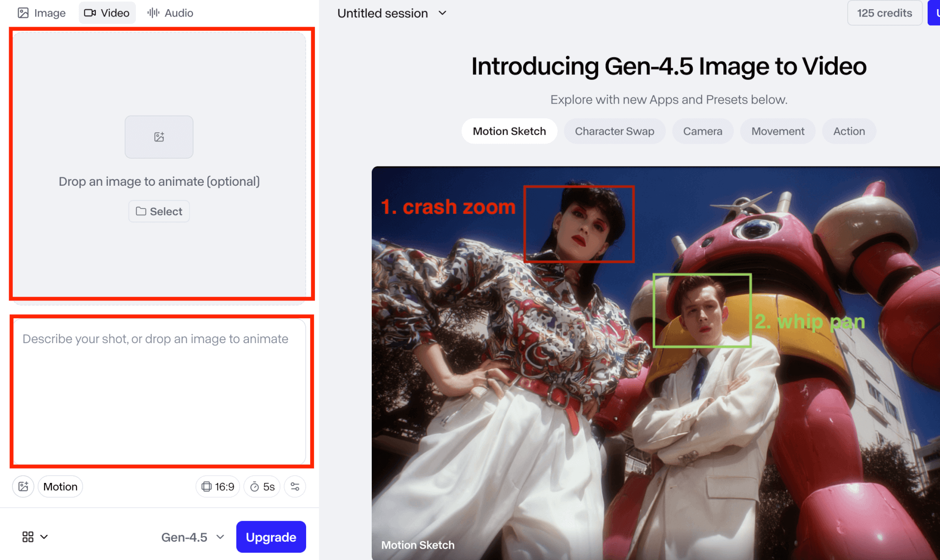The height and width of the screenshot is (560, 940).
Task: Open advanced settings sliders icon
Action: coord(295,487)
